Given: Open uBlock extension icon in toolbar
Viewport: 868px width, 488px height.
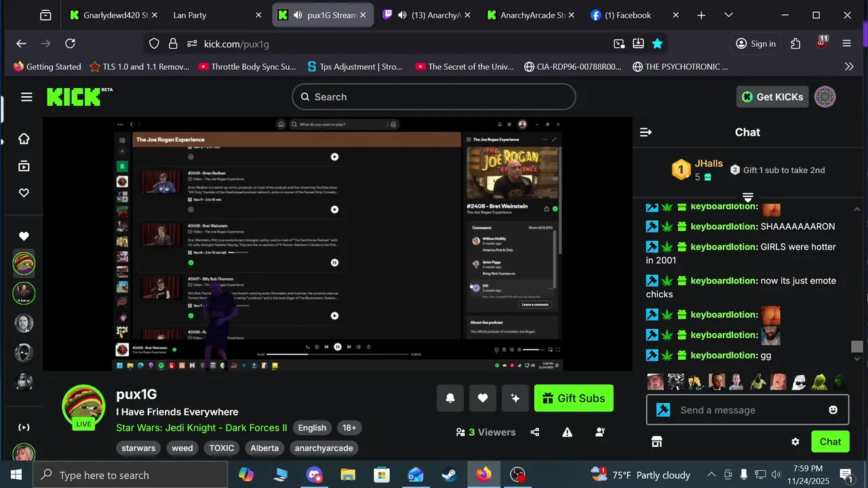Looking at the screenshot, I should [822, 43].
